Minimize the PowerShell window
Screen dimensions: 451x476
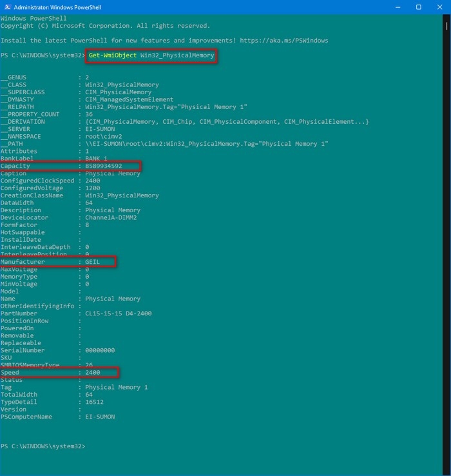coord(398,7)
